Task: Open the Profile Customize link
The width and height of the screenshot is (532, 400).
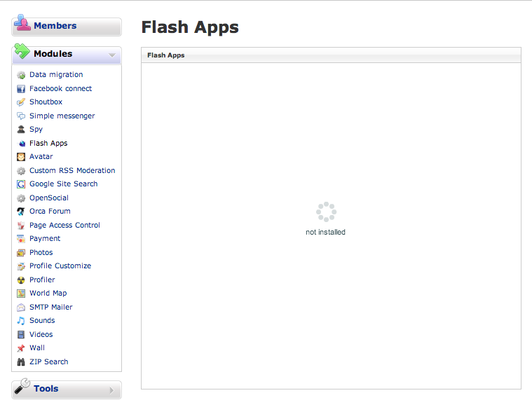Action: coord(60,266)
